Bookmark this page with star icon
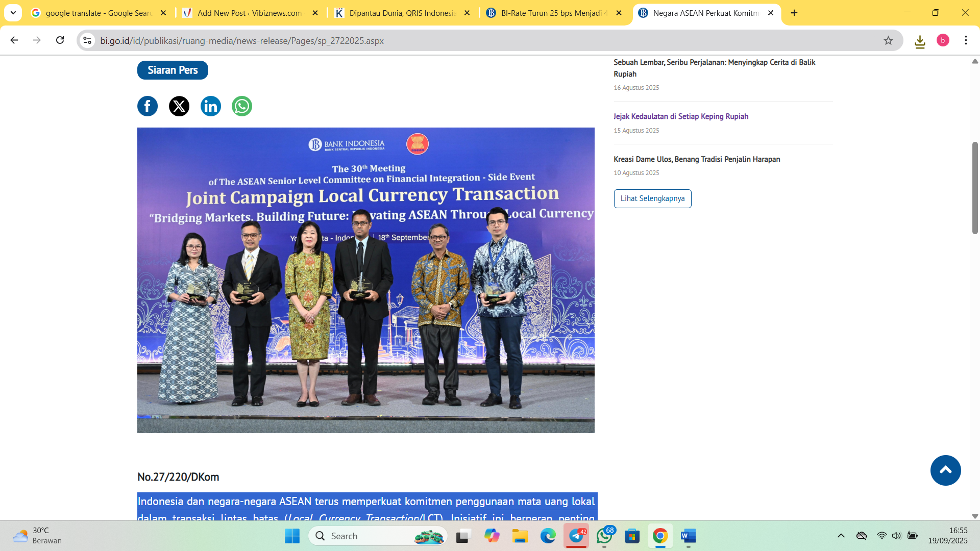980x551 pixels. point(888,40)
